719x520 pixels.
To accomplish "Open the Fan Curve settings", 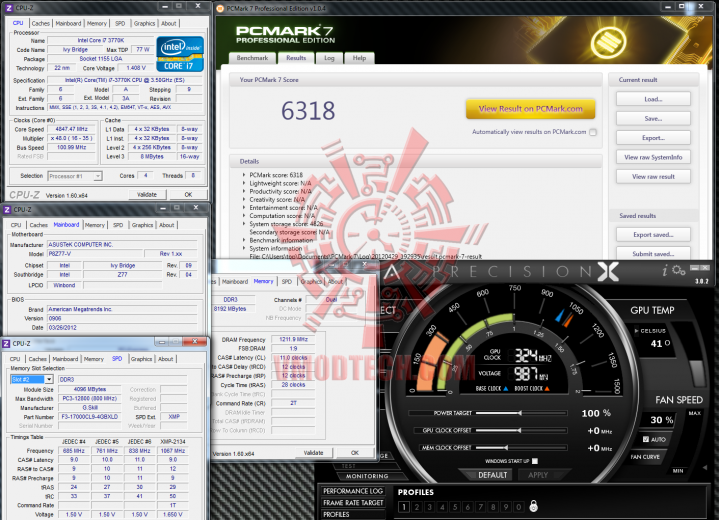I will [x=645, y=457].
